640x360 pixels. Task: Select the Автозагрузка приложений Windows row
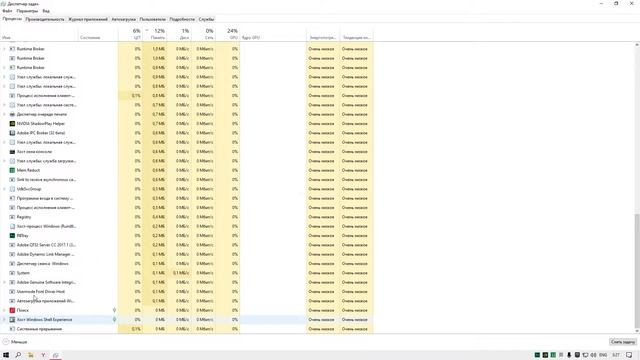(x=187, y=301)
